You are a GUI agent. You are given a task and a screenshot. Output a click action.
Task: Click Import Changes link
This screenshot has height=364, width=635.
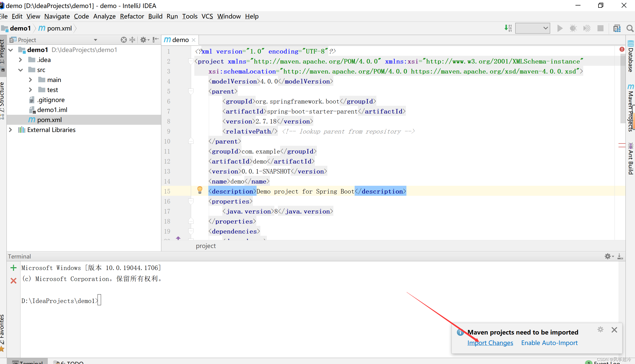coord(490,343)
